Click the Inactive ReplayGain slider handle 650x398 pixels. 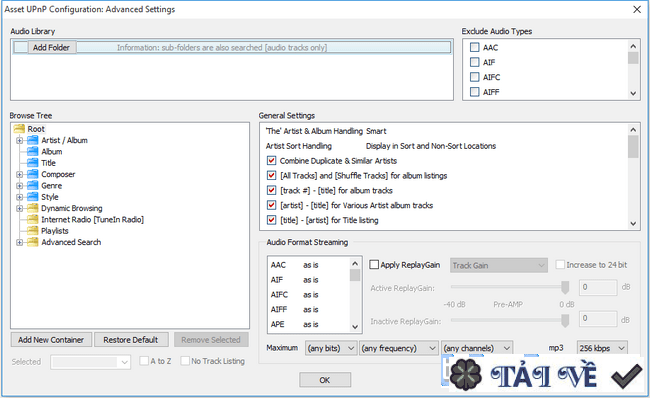565,320
